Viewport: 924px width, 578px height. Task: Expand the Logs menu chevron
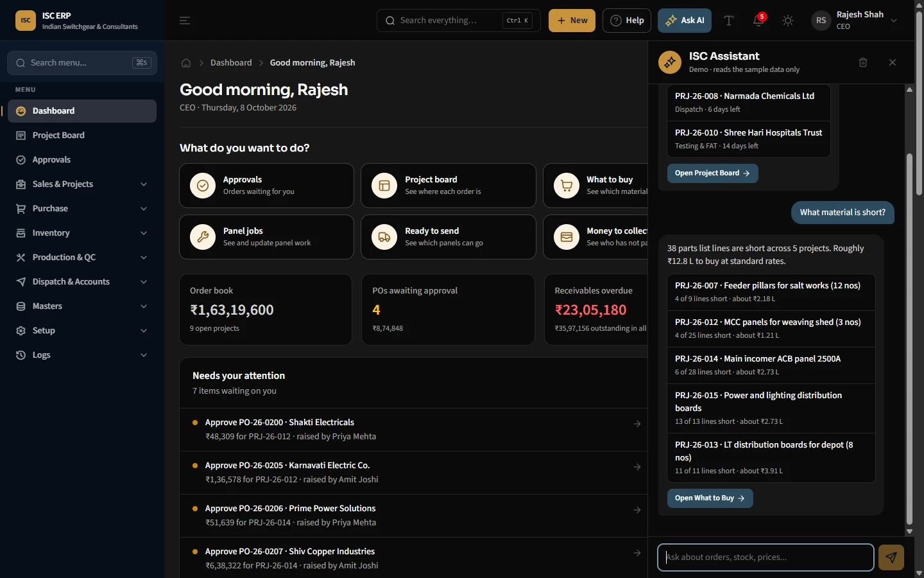(144, 355)
